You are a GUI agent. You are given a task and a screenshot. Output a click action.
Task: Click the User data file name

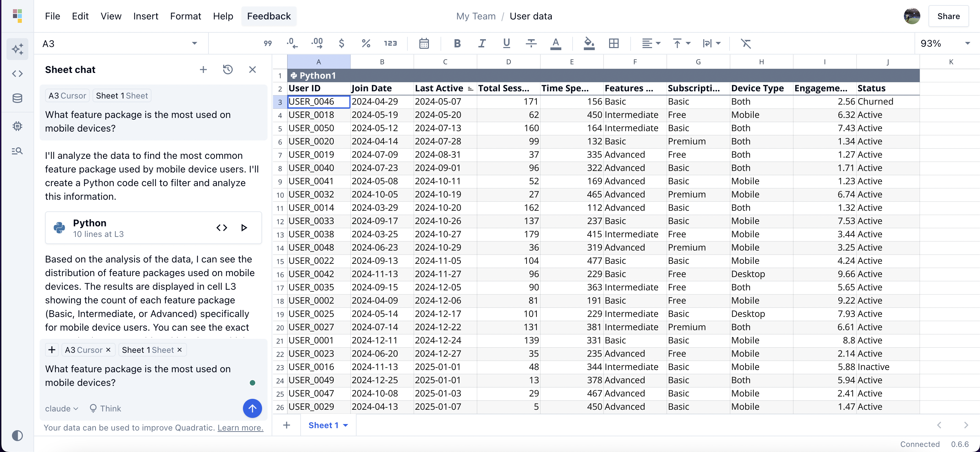coord(531,16)
